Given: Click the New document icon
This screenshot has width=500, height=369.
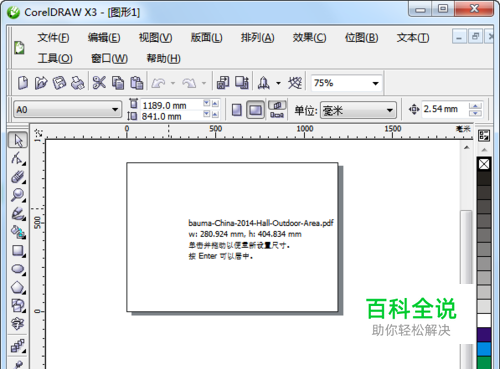Looking at the screenshot, I should tap(23, 83).
